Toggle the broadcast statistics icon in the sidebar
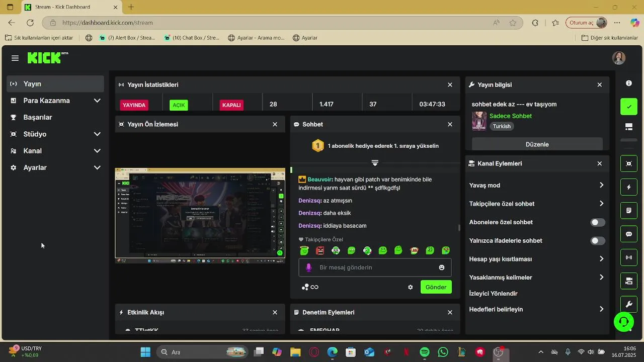This screenshot has width=644, height=362. click(x=629, y=257)
